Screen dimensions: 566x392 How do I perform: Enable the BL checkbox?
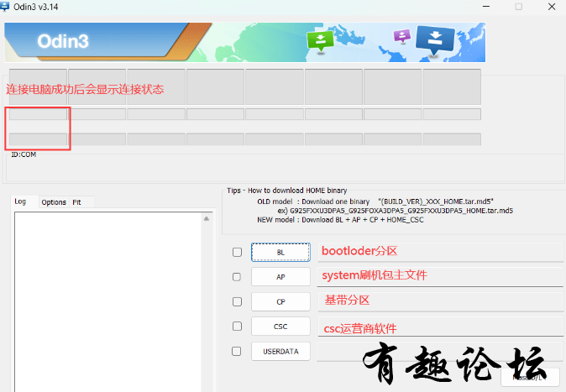237,252
